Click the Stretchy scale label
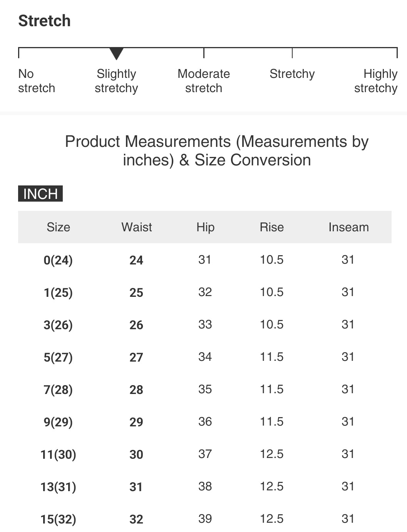 pos(292,74)
